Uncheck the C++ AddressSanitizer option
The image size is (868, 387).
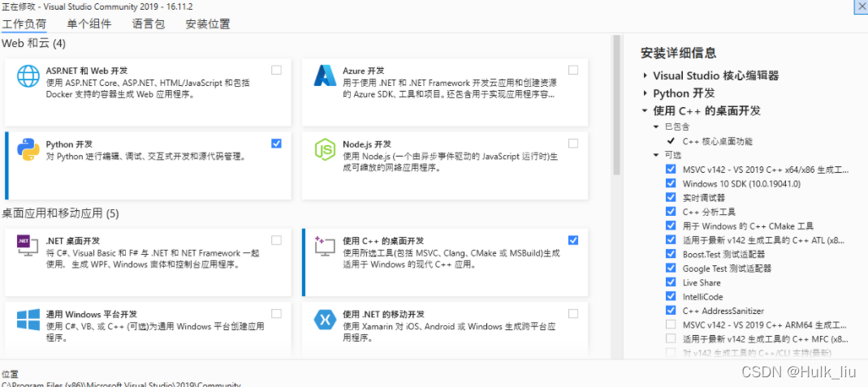coord(671,310)
